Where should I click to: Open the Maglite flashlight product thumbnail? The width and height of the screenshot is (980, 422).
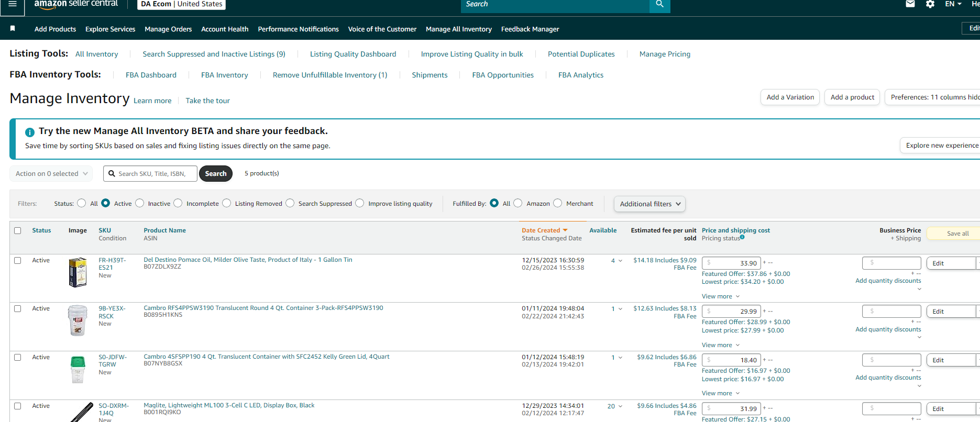click(x=81, y=412)
